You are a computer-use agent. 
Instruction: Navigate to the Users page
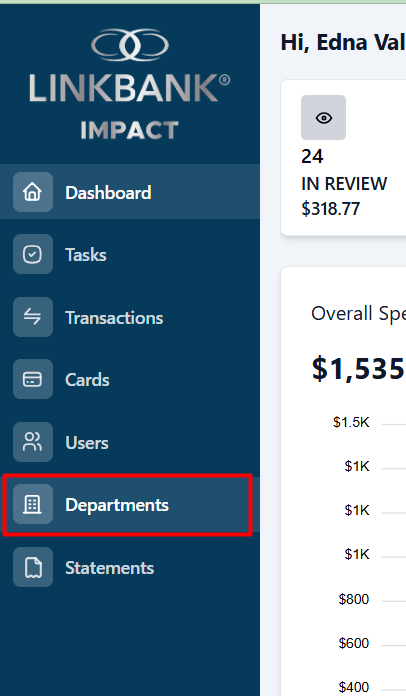[130, 442]
